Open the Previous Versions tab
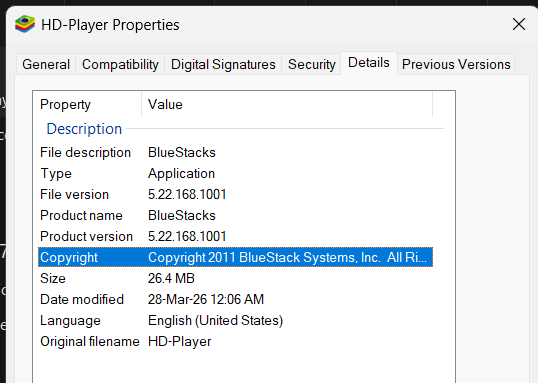538x383 pixels. tap(456, 64)
